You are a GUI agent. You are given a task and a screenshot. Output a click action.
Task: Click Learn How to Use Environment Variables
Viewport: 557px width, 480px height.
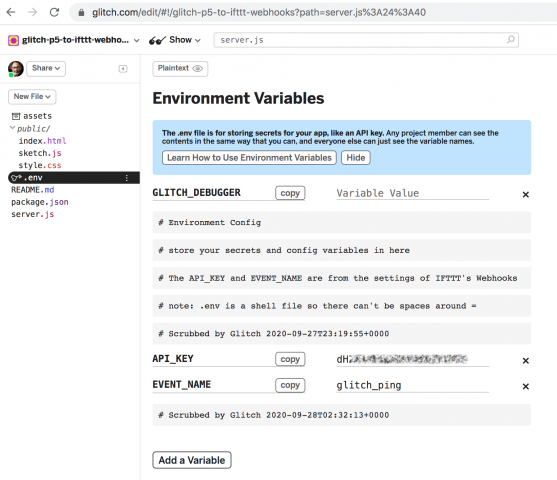click(249, 158)
